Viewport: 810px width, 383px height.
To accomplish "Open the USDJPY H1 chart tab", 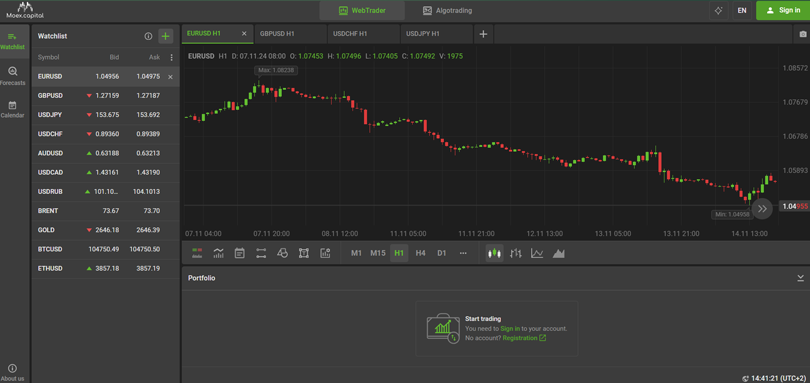I will (x=437, y=34).
